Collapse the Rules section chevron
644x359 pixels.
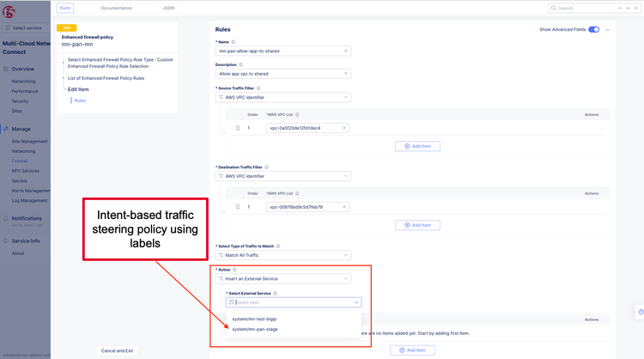coord(607,30)
